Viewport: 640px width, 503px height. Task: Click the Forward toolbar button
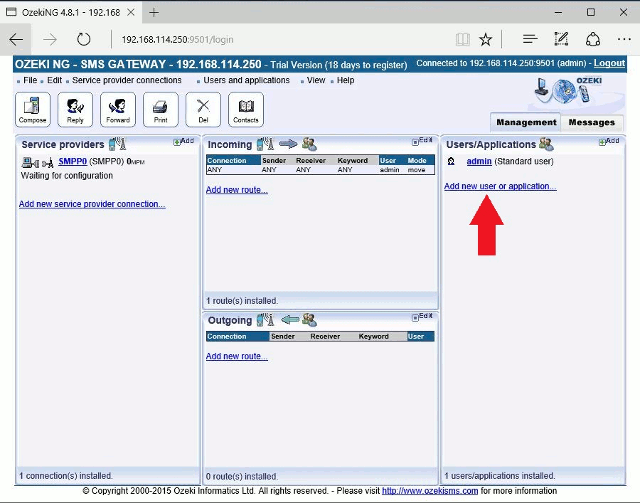coord(118,109)
